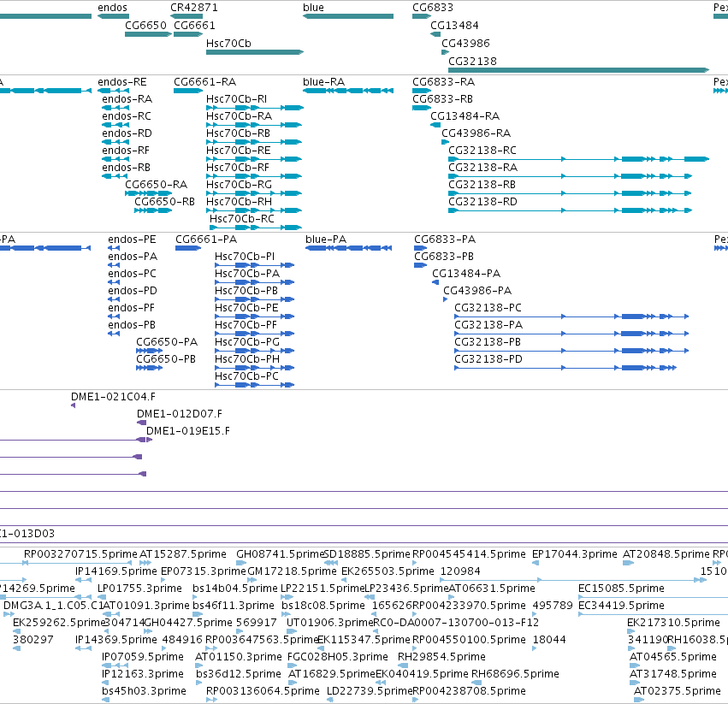Viewport: 728px width, 704px height.
Task: Select EST IP14169.5prime
Action: [x=116, y=571]
